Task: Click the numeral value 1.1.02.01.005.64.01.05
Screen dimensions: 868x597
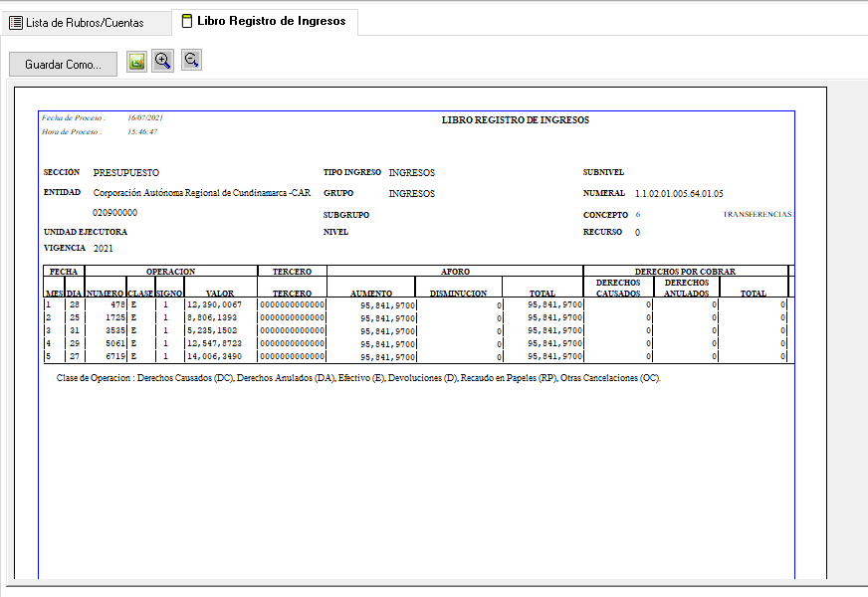Action: pyautogui.click(x=679, y=193)
